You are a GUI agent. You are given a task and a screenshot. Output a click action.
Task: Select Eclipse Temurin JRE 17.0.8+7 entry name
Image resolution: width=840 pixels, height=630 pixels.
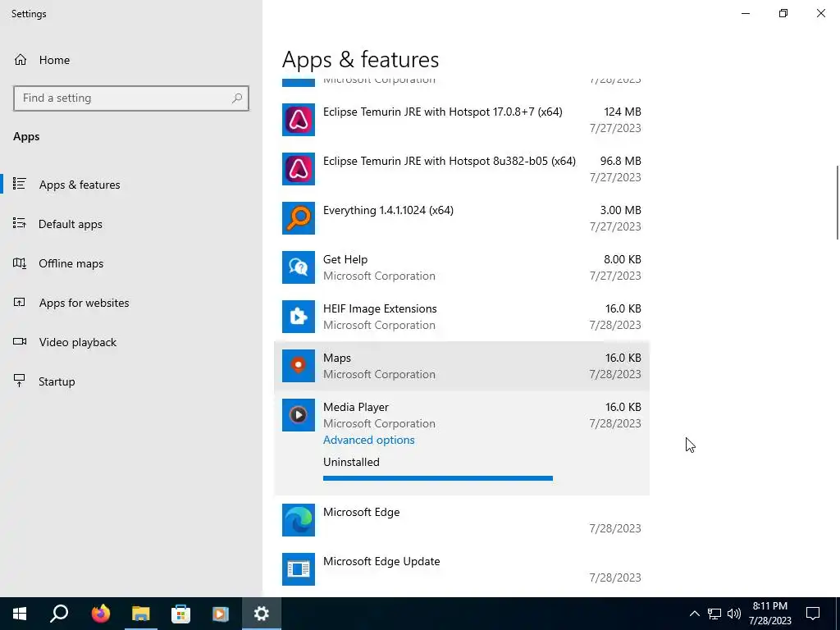click(442, 112)
